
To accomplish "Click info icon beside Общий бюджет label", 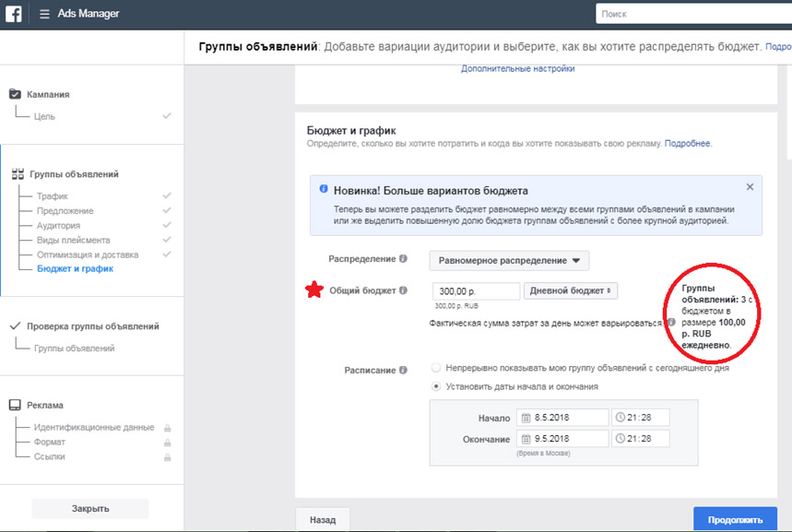I will (x=403, y=290).
